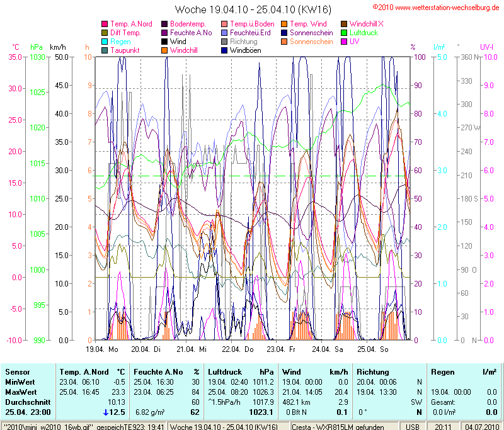Click the MinWert row label
This screenshot has height=430, width=504.
point(20,382)
